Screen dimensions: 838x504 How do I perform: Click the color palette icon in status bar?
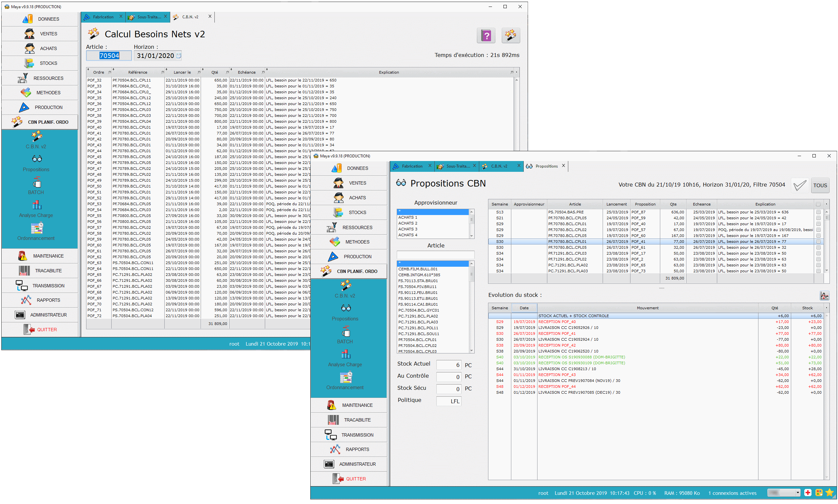tap(819, 493)
